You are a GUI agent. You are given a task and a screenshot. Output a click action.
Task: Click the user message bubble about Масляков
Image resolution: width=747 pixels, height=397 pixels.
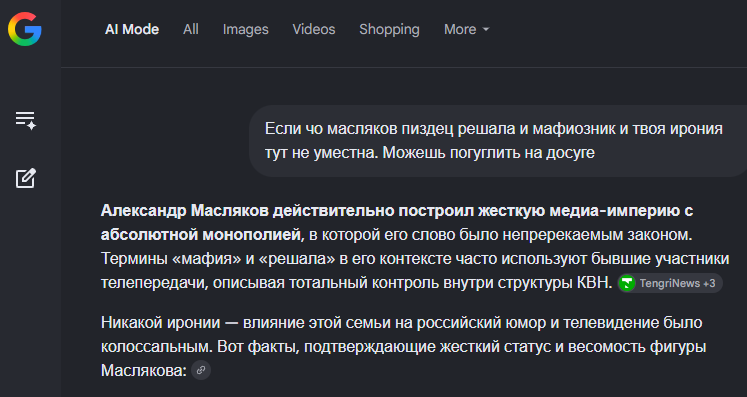[x=498, y=141]
